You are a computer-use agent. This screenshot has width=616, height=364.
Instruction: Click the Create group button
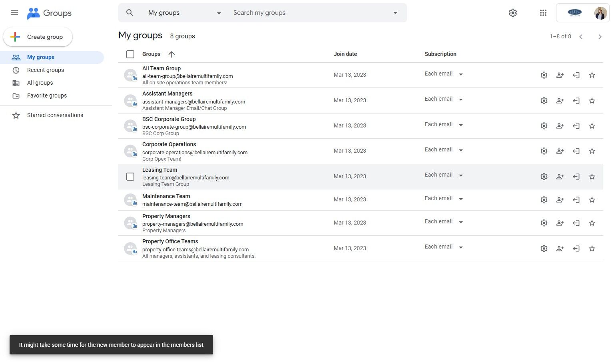click(38, 37)
